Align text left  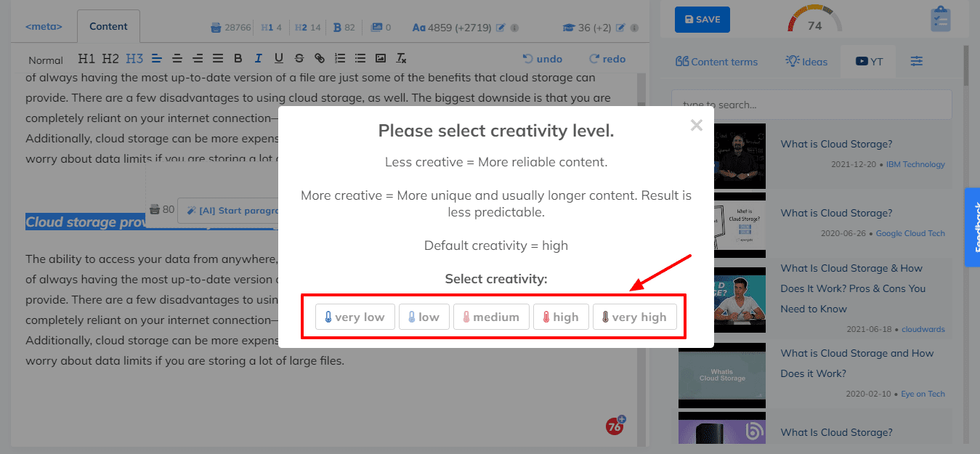point(157,59)
